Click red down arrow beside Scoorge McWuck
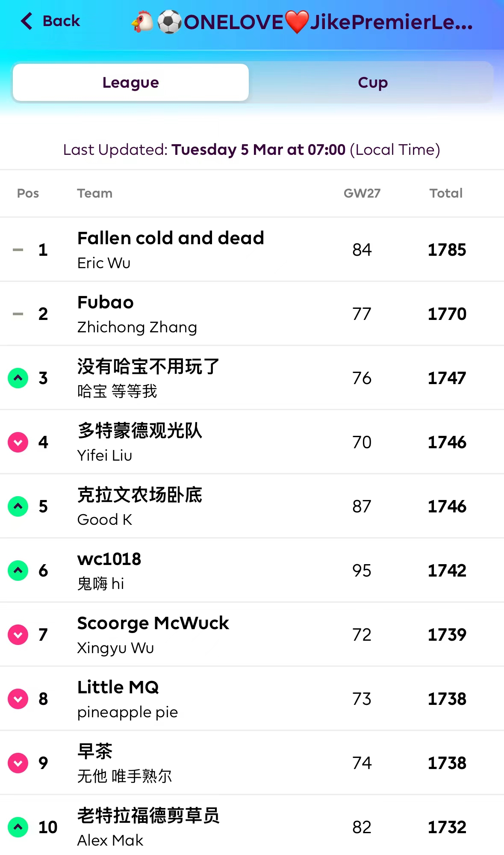 [x=18, y=635]
